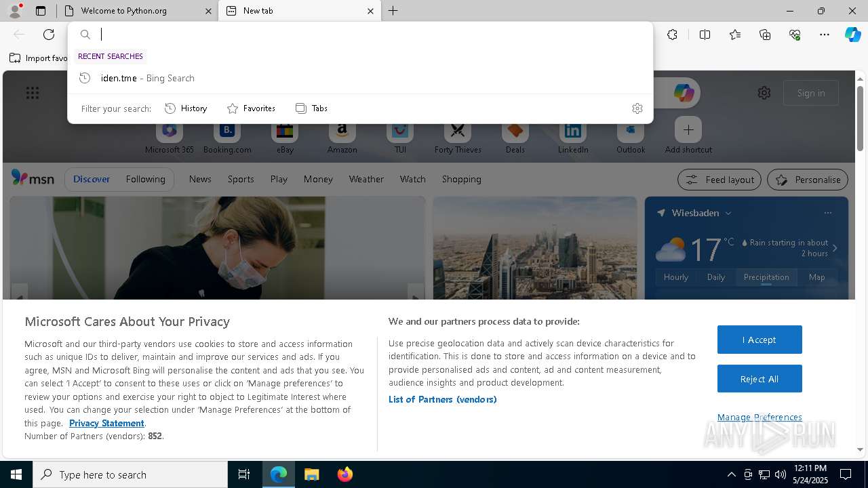Open the LinkedIn shortcut tile

pyautogui.click(x=573, y=136)
